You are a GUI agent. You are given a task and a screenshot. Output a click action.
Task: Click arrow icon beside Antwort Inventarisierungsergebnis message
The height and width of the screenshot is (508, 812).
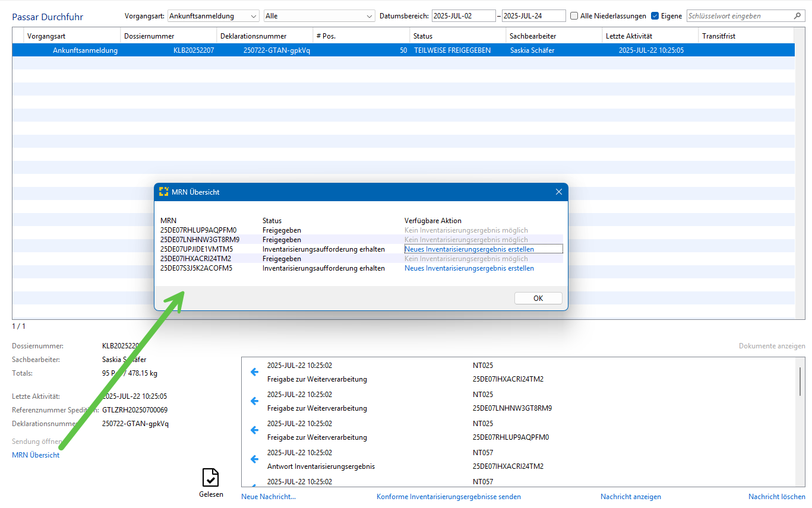point(254,459)
